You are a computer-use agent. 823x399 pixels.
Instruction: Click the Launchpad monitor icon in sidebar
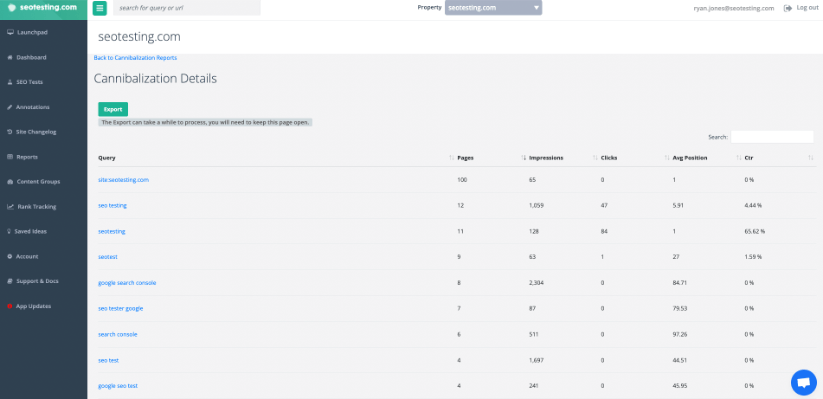click(x=10, y=33)
